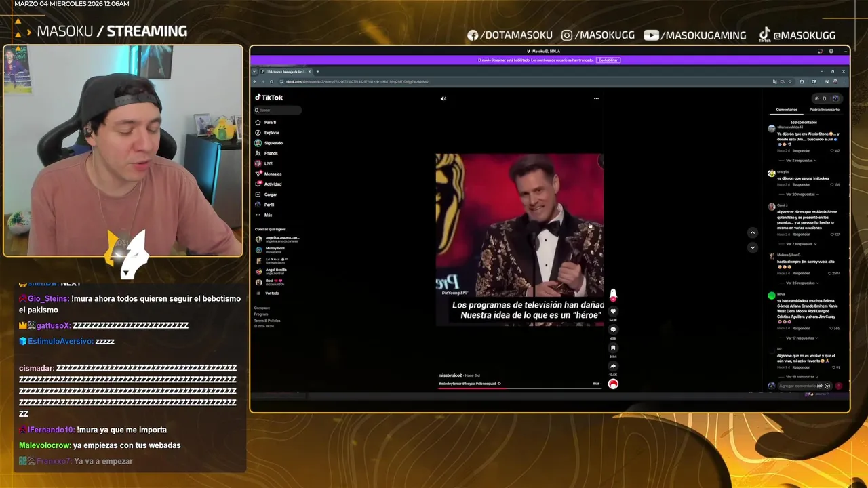868x488 pixels.
Task: Open the emoji picker in comment box
Action: click(827, 386)
